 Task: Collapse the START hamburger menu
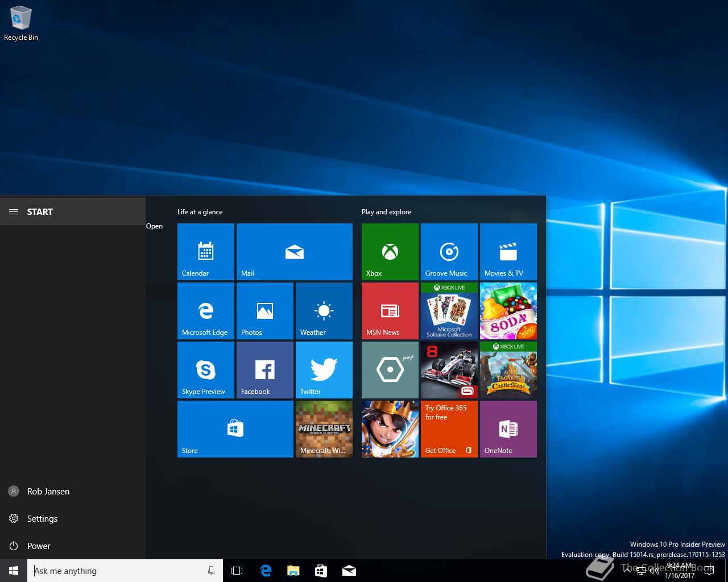[14, 212]
